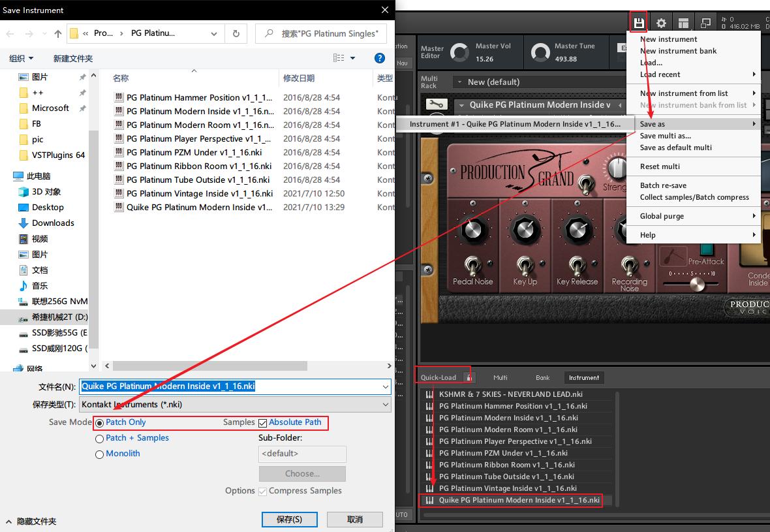770x532 pixels.
Task: Select the Patch Only radio button
Action: [100, 423]
